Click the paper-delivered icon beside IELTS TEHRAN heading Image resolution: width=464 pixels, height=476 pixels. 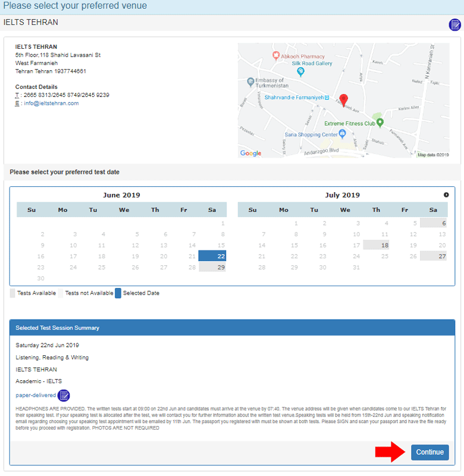coord(454,24)
